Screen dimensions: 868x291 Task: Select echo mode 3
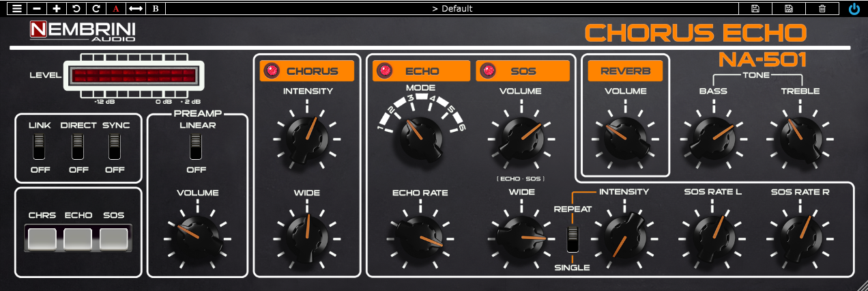coord(411,100)
